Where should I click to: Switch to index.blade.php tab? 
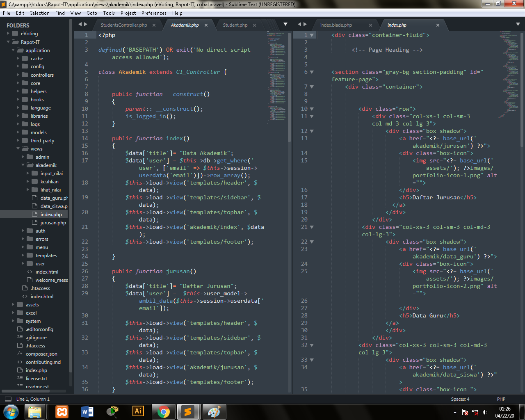click(x=336, y=25)
